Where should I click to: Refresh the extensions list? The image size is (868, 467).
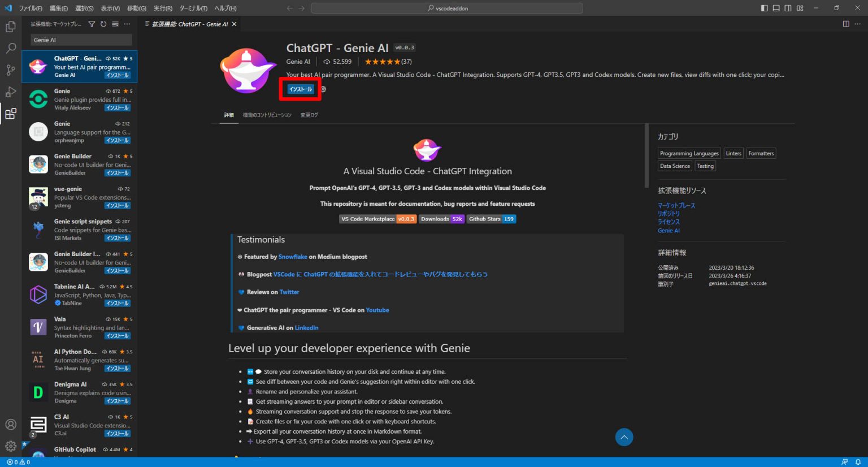pyautogui.click(x=103, y=24)
